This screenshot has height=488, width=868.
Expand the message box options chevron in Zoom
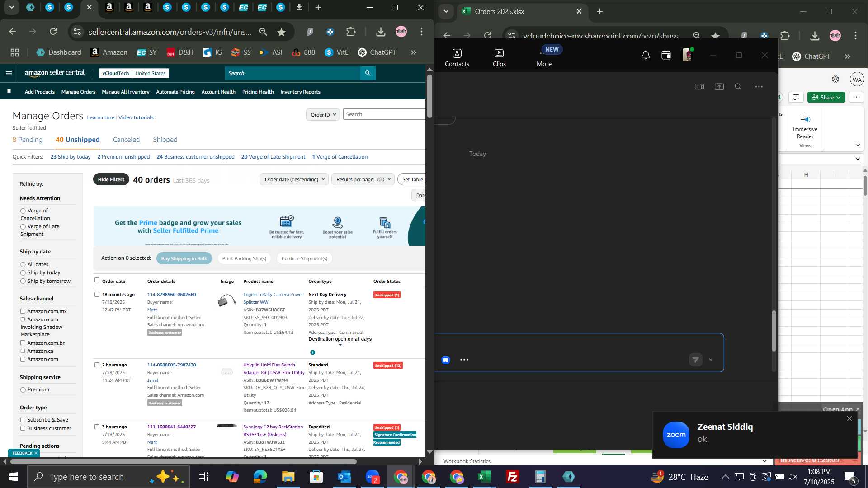pos(711,360)
